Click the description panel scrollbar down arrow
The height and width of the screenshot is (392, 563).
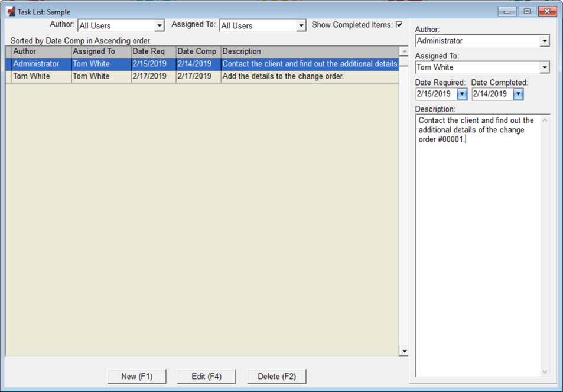point(545,372)
